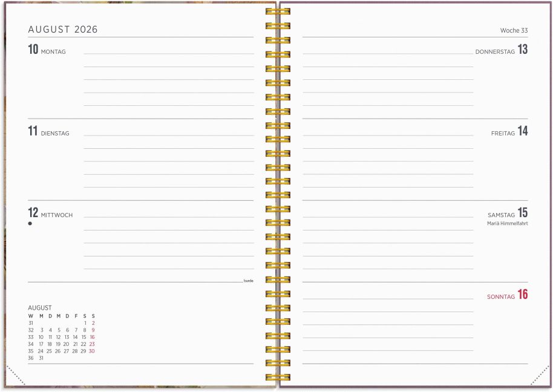This screenshot has width=553, height=392.
Task: Pick date 28 in the mini calendar
Action: pos(75,351)
